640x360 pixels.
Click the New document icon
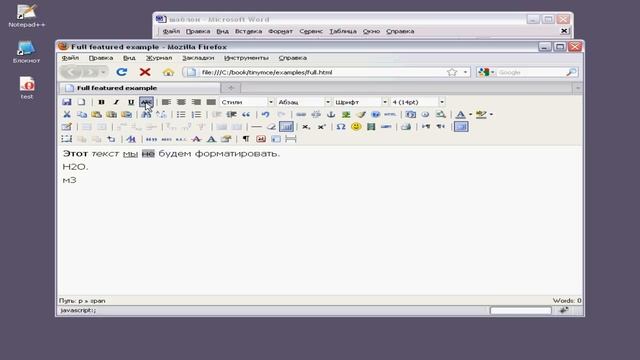pyautogui.click(x=82, y=102)
